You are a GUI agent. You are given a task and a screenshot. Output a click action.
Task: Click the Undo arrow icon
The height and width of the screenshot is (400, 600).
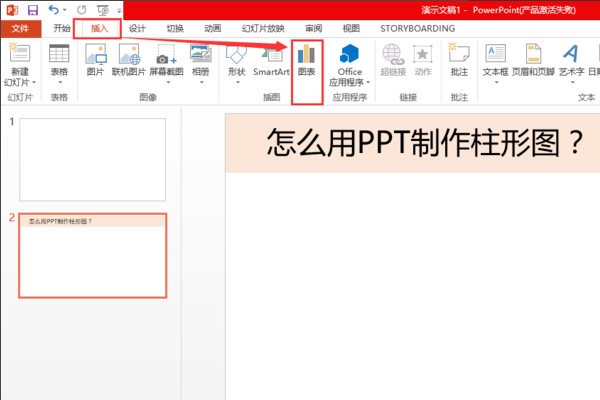(54, 10)
